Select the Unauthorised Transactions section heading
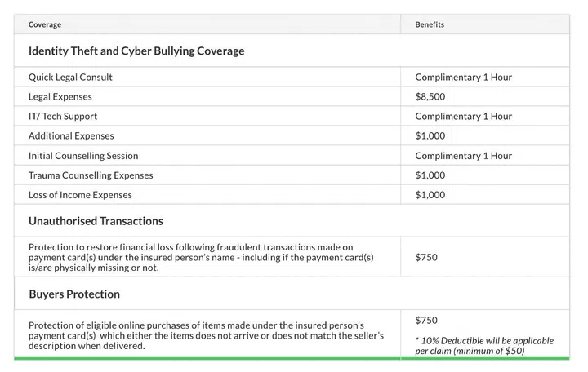 coord(96,221)
